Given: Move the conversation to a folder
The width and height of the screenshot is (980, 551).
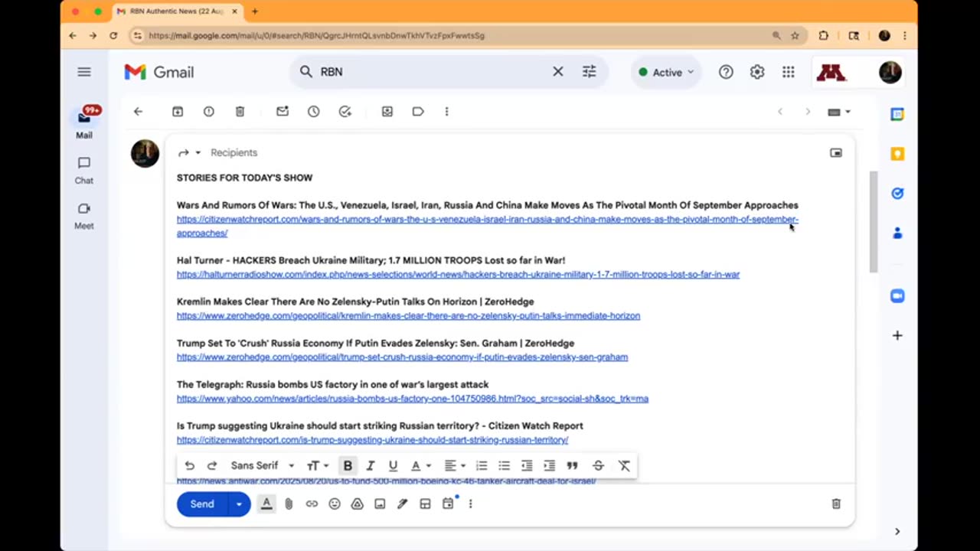Looking at the screenshot, I should (x=387, y=112).
